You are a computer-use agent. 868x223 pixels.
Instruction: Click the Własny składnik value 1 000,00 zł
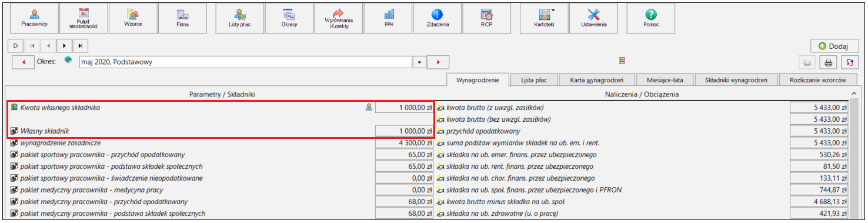coord(405,131)
